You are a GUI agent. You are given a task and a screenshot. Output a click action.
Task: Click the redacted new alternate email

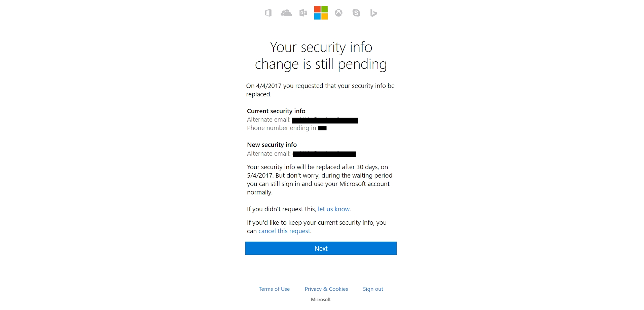(x=324, y=154)
